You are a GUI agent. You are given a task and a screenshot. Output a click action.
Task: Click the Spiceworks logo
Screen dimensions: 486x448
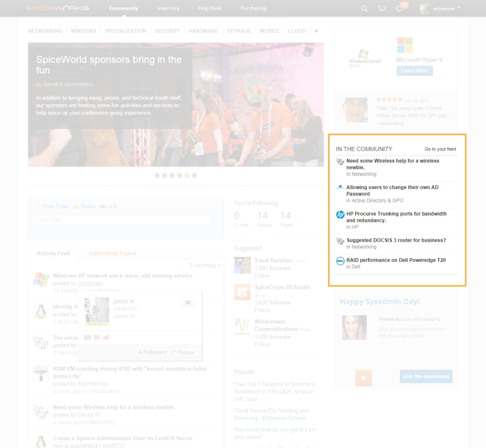point(57,8)
